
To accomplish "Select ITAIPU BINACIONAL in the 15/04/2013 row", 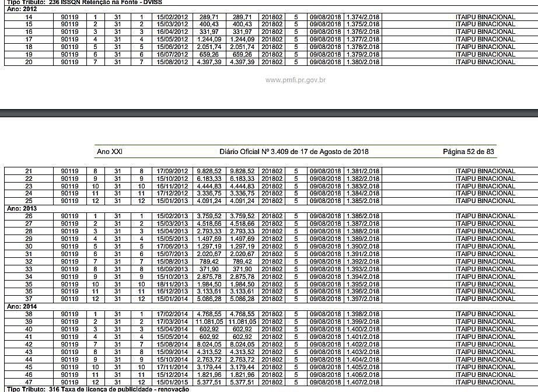I will [485, 231].
